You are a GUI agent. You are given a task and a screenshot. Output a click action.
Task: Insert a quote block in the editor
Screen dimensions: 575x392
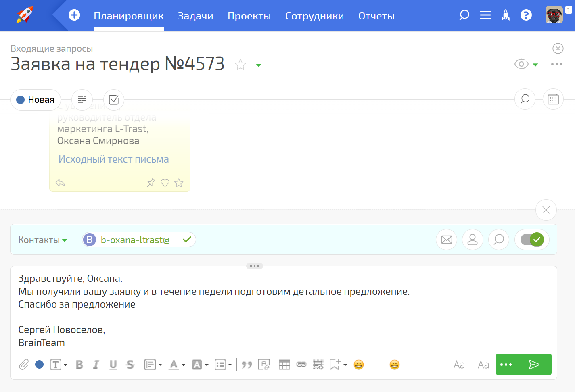247,365
